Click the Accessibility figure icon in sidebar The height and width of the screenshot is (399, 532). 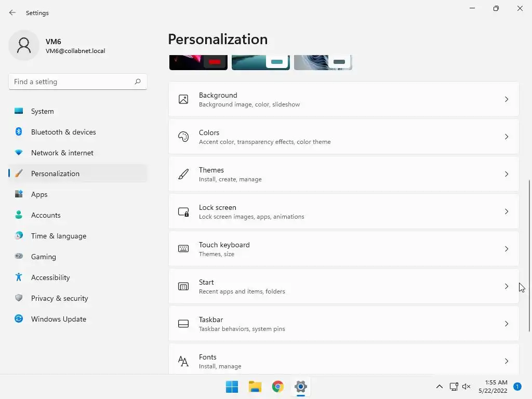tap(19, 277)
